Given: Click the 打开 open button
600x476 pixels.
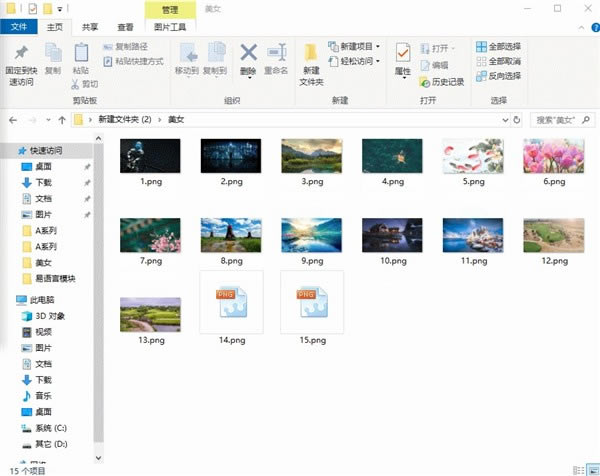Looking at the screenshot, I should 437,49.
